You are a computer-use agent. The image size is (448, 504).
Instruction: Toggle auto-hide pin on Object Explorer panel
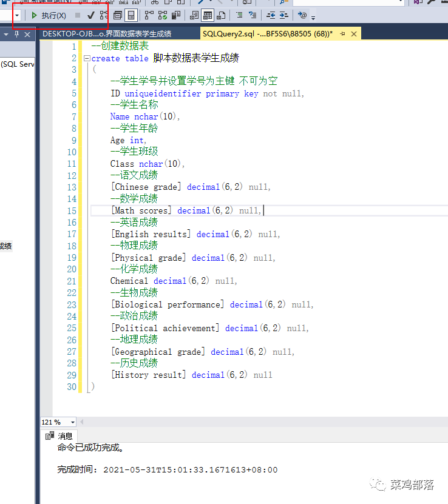pos(17,34)
